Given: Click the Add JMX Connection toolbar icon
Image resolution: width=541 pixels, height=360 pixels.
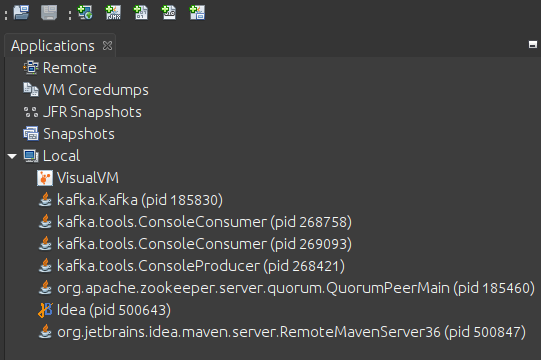Looking at the screenshot, I should 113,12.
